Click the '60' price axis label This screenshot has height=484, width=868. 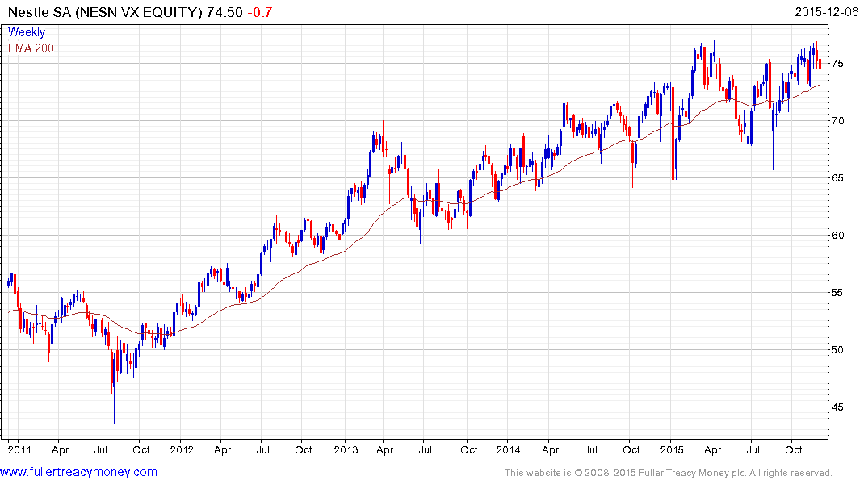pos(837,235)
